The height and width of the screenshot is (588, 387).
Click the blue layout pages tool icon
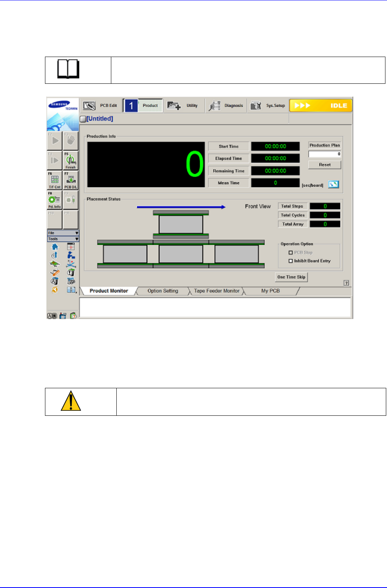71,290
